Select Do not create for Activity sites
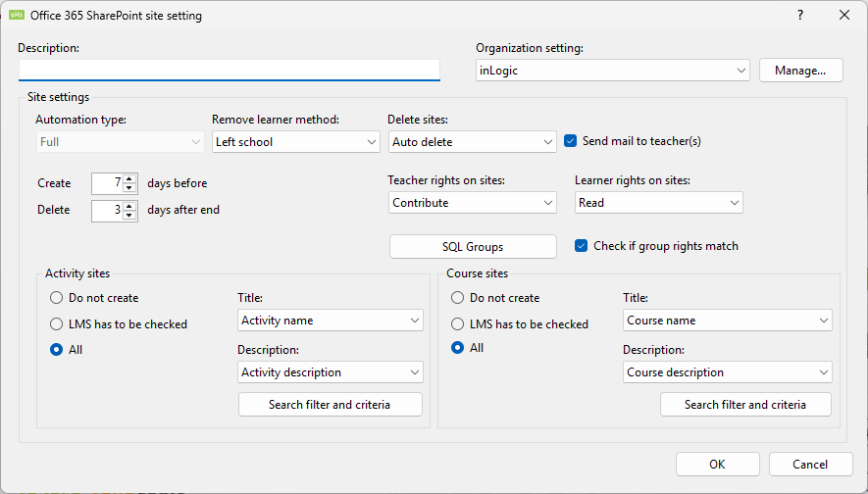 [56, 298]
